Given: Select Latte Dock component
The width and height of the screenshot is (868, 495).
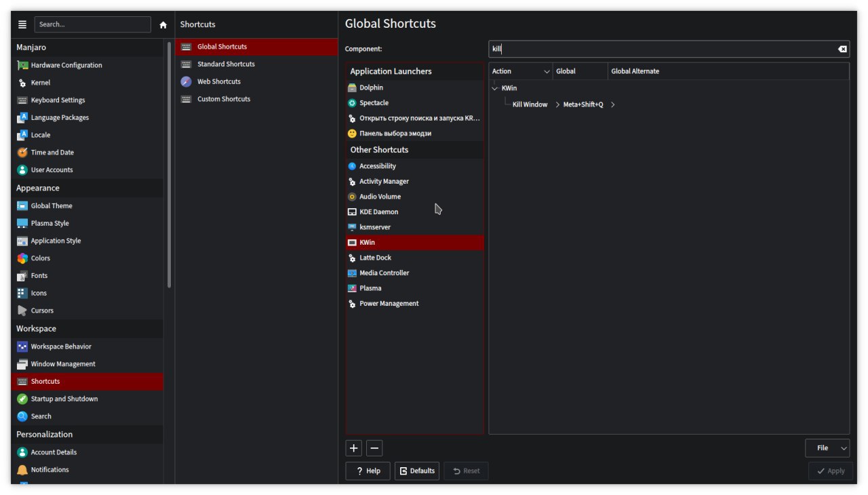Looking at the screenshot, I should coord(414,258).
